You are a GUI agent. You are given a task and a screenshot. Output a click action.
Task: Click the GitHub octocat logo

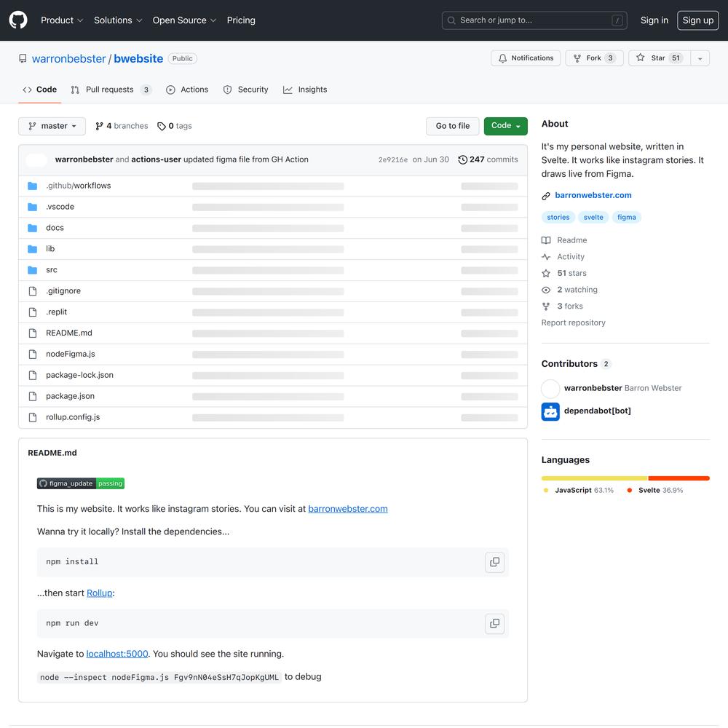point(18,20)
